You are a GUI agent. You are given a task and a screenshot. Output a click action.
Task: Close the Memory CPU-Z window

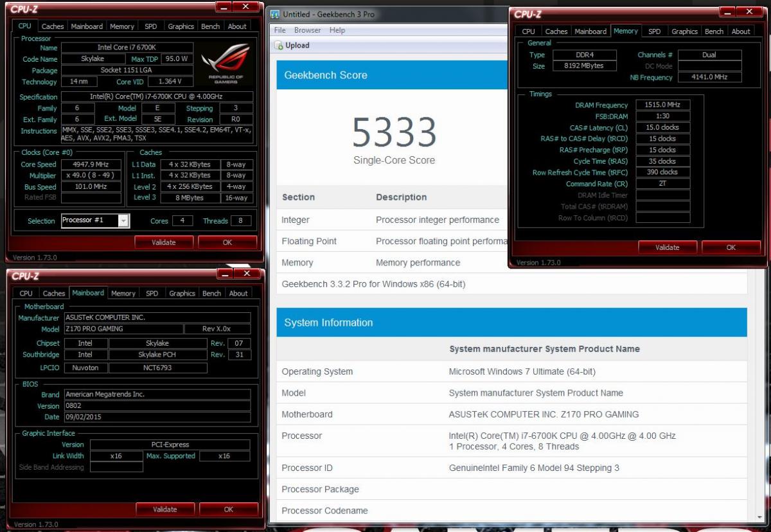(748, 12)
